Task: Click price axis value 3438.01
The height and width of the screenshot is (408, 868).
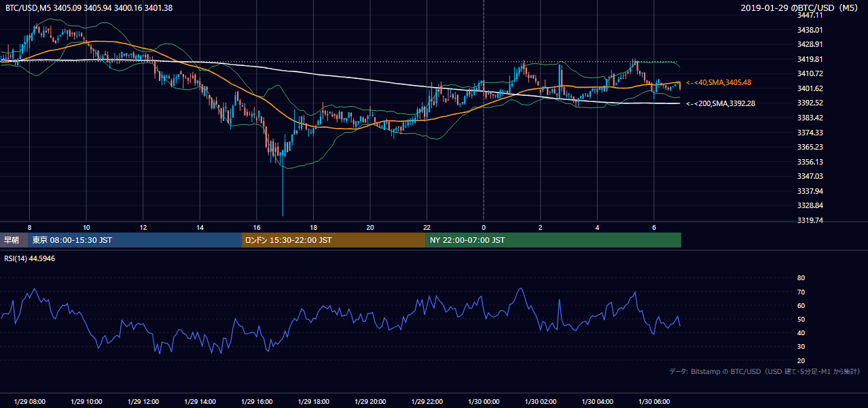Action: tap(810, 30)
